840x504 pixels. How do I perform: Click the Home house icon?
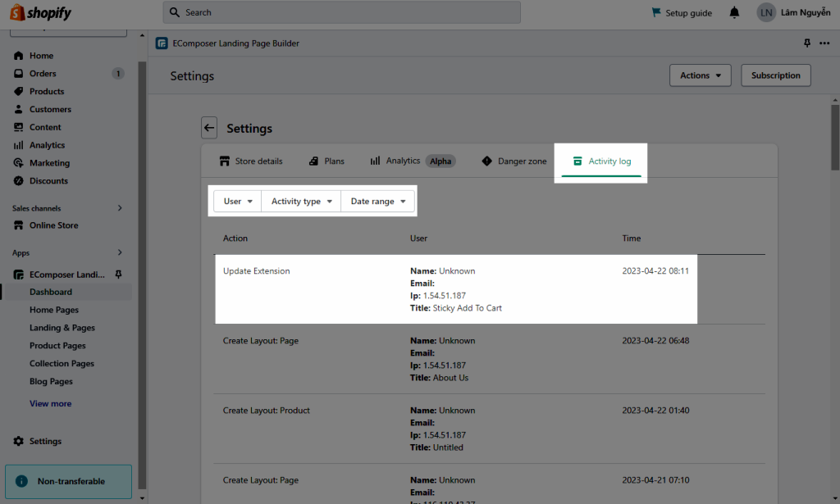click(18, 56)
